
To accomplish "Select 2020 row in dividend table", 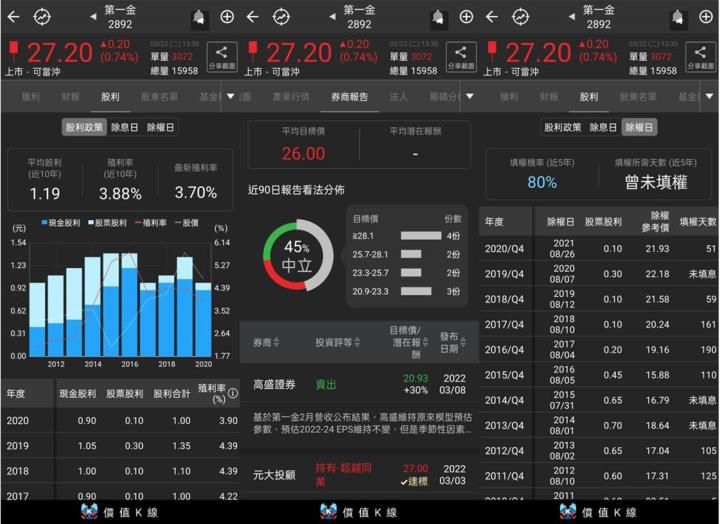I will click(120, 421).
